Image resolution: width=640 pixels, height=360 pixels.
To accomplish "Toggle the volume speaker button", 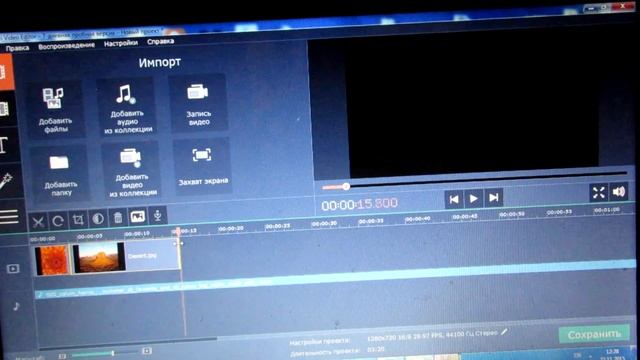I will (x=619, y=191).
